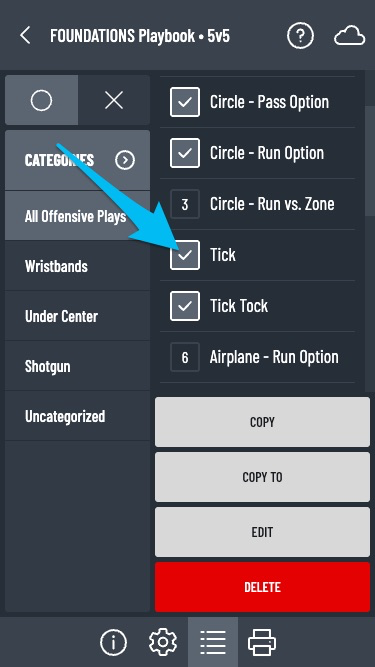Uncheck the Tick play checkbox

(x=185, y=255)
